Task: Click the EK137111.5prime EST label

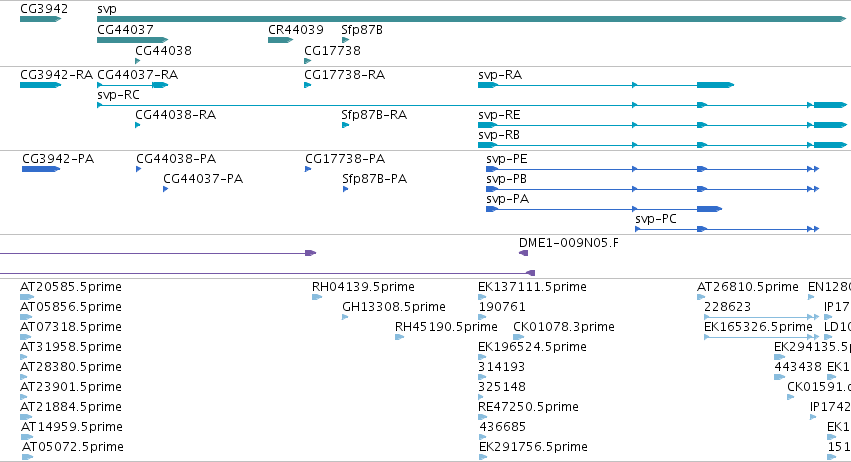Action: tap(532, 287)
